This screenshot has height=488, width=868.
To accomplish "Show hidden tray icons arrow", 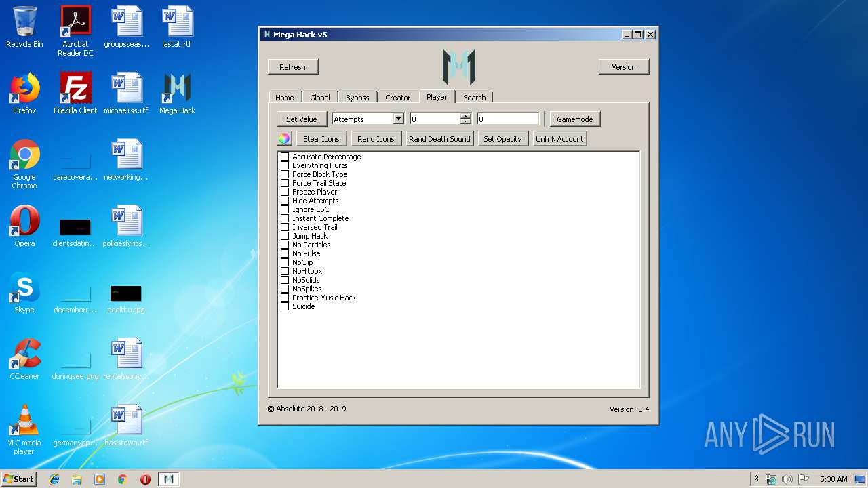I will [x=756, y=479].
